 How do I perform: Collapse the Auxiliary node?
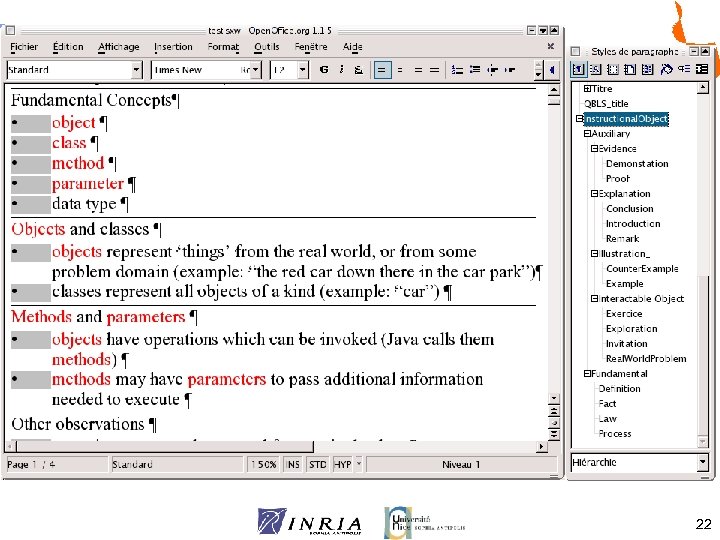point(587,134)
